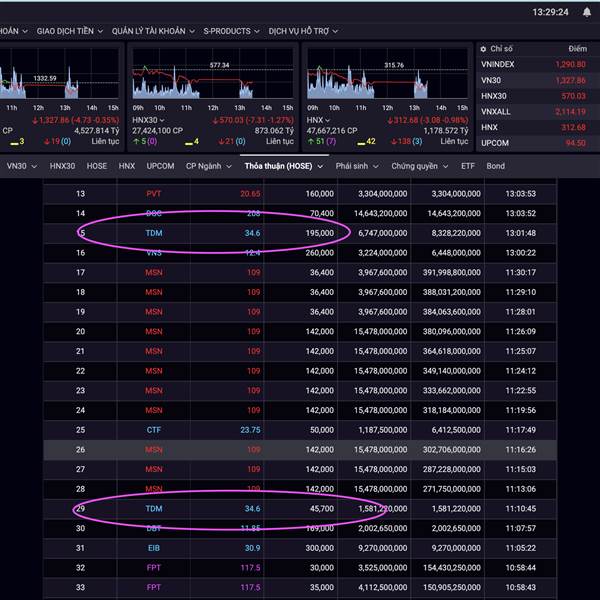Open the HNX30 index chart selector
600x600 pixels.
click(148, 120)
